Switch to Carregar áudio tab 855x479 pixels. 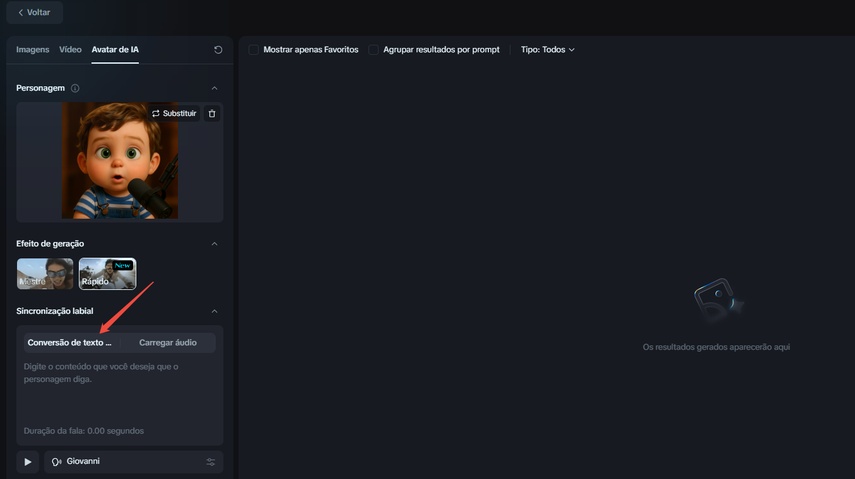168,343
